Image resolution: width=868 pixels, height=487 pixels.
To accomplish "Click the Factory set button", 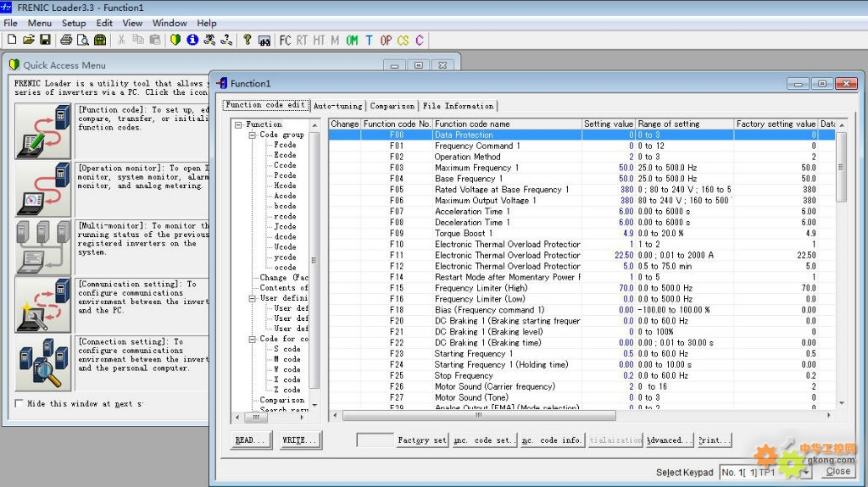I will coord(421,440).
